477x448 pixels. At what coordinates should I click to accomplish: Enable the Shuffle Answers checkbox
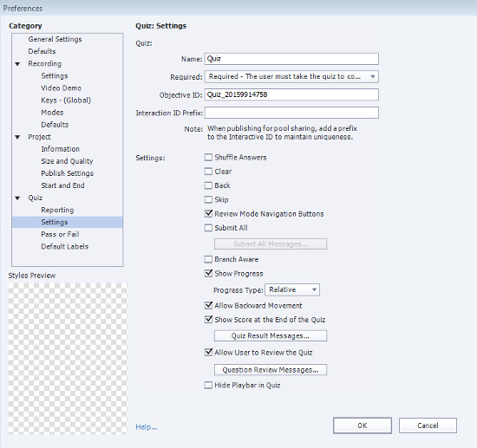(208, 157)
